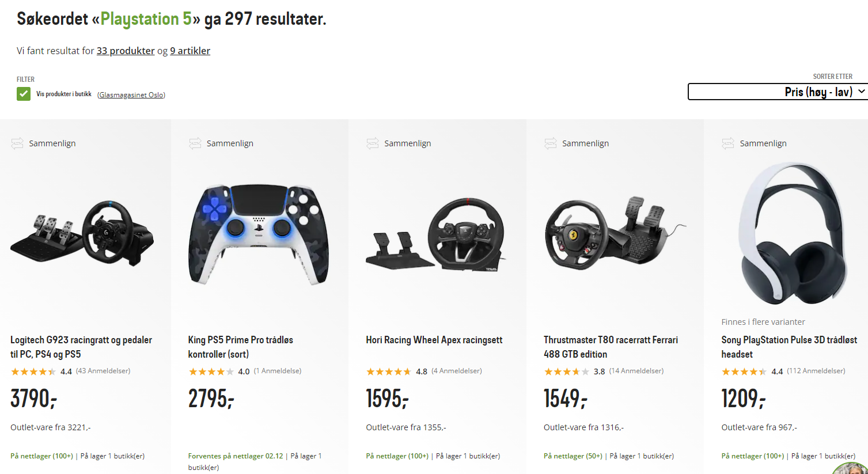The height and width of the screenshot is (474, 868).
Task: Click compare icon for Sony Pulse 3D headset
Action: click(728, 143)
